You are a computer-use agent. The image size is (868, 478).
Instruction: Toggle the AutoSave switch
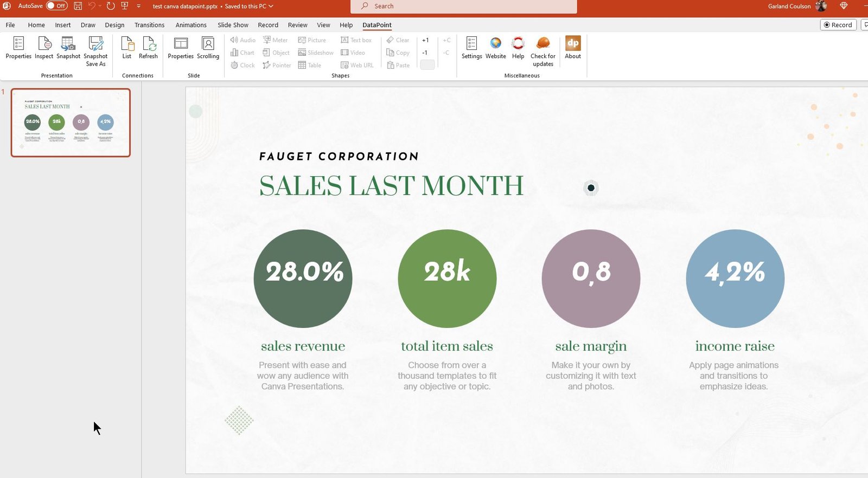click(56, 6)
